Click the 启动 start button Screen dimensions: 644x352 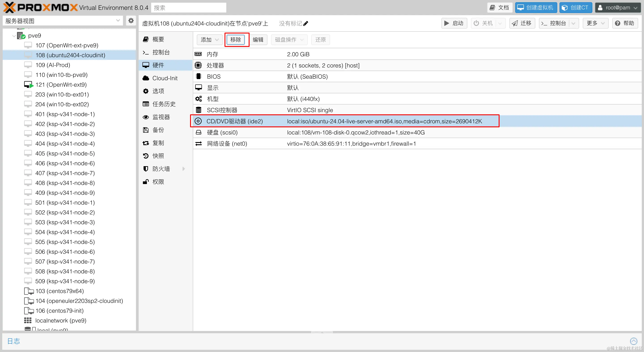point(454,23)
